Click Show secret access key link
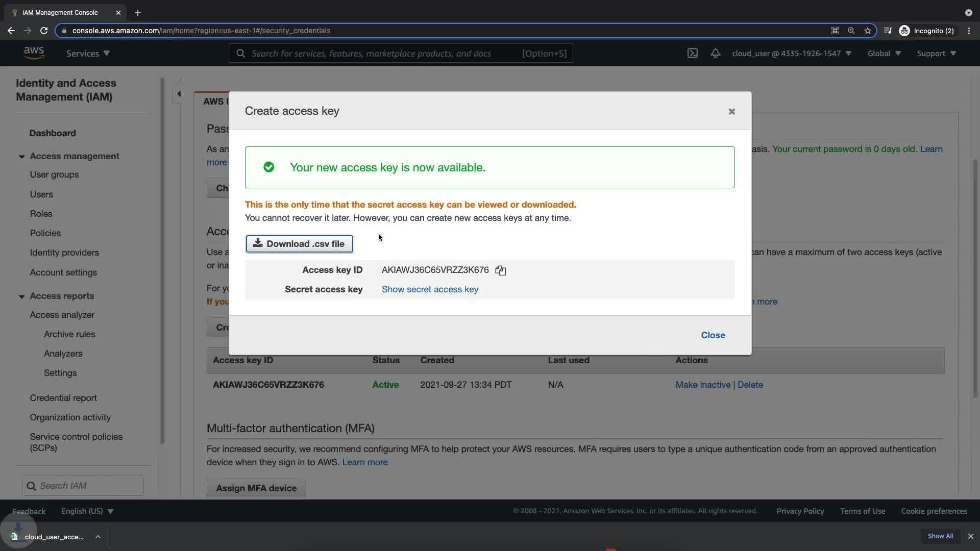This screenshot has height=551, width=980. coord(430,289)
